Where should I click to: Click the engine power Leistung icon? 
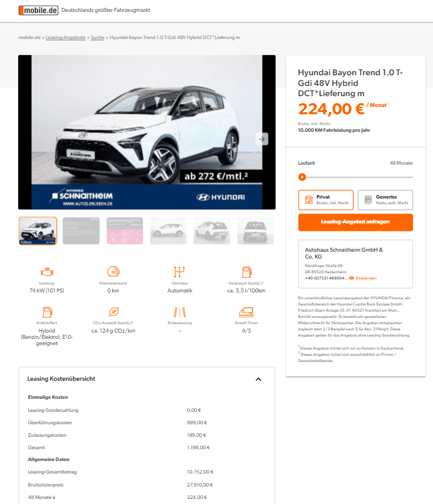tap(46, 272)
